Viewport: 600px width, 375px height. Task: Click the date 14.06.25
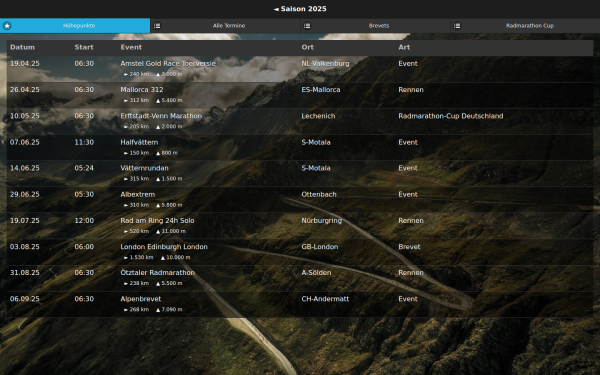click(x=24, y=168)
